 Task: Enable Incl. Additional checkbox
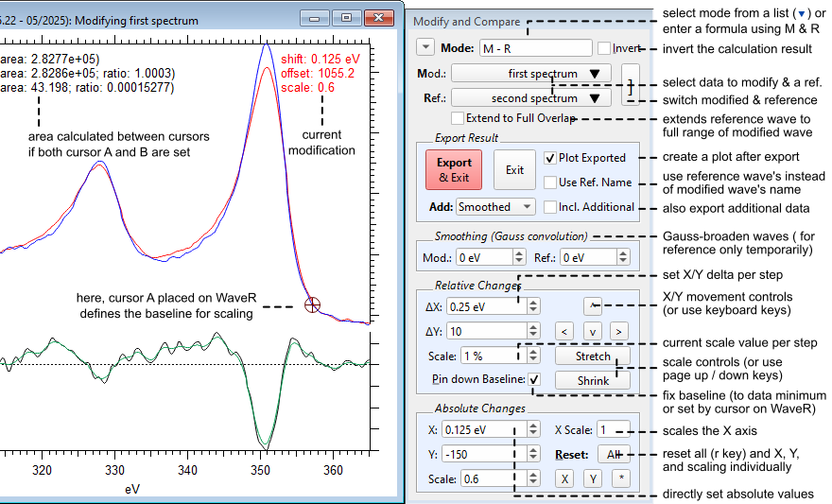pos(550,207)
